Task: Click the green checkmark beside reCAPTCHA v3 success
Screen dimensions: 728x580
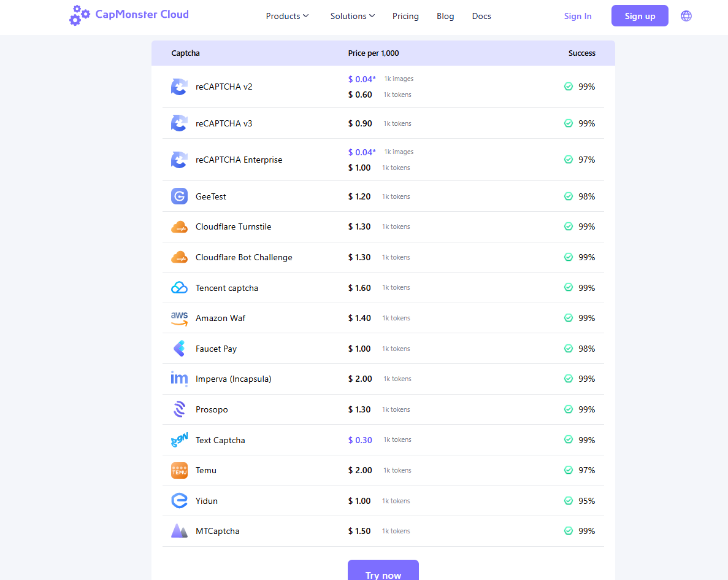Action: [569, 123]
